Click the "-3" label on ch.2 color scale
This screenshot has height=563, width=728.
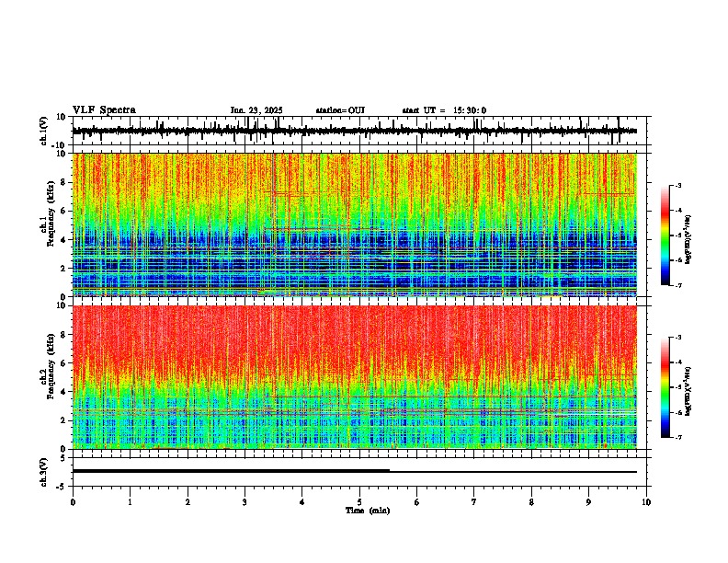coord(678,338)
